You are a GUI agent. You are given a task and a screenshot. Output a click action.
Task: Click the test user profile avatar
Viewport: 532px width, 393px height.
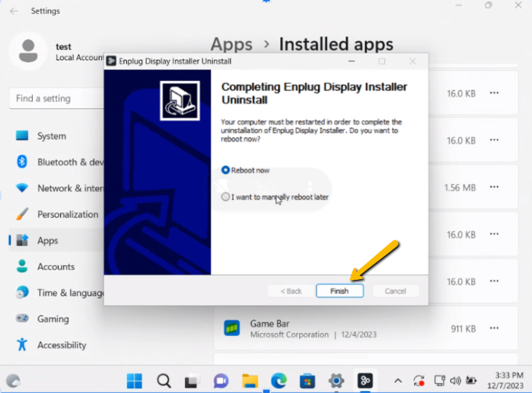pyautogui.click(x=28, y=51)
